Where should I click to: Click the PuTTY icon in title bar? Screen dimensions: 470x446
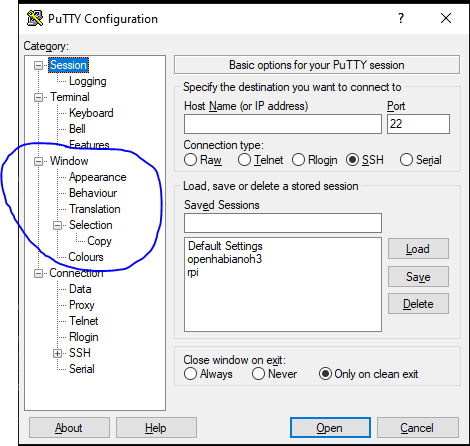(x=35, y=18)
